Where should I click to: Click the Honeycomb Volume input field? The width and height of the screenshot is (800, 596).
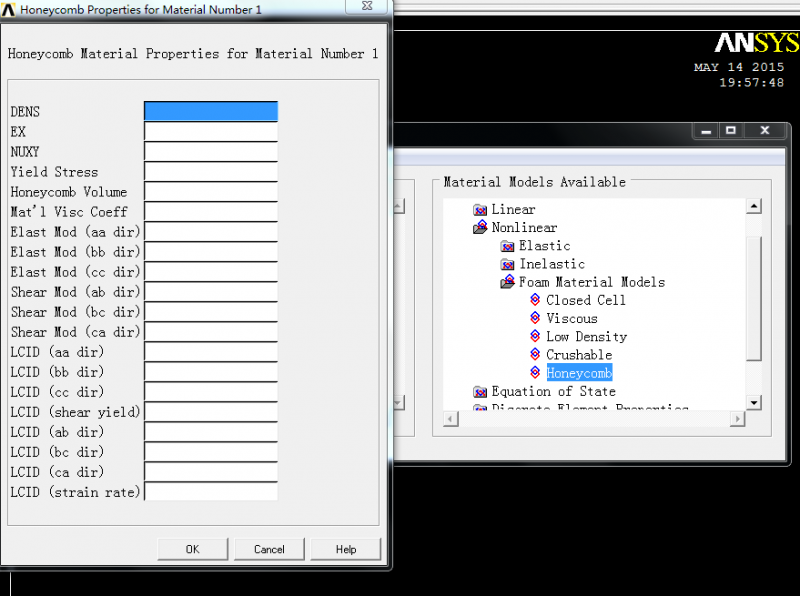[x=211, y=191]
